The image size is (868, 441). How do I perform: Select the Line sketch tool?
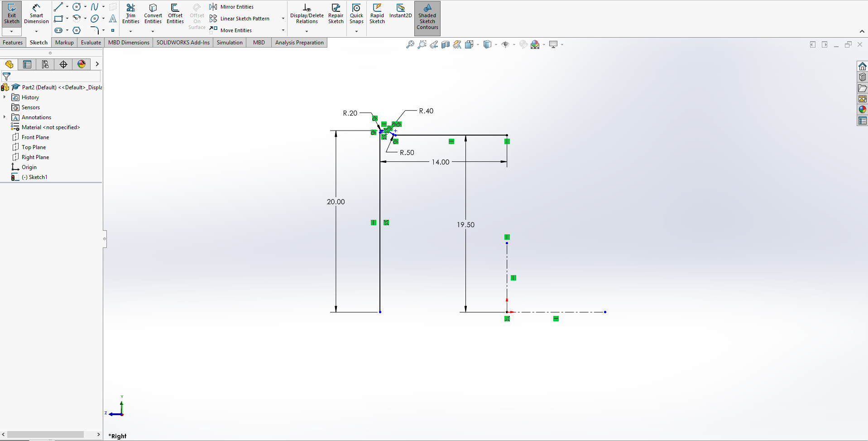pos(58,7)
